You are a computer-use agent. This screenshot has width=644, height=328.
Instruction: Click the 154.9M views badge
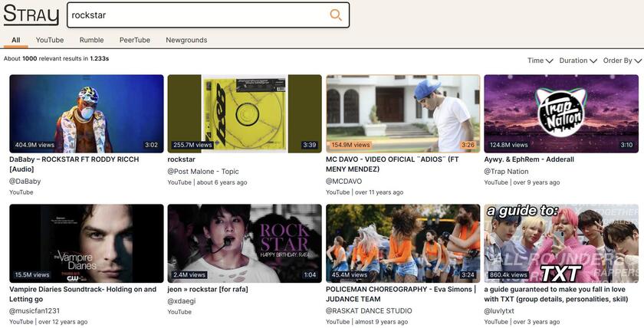[351, 145]
